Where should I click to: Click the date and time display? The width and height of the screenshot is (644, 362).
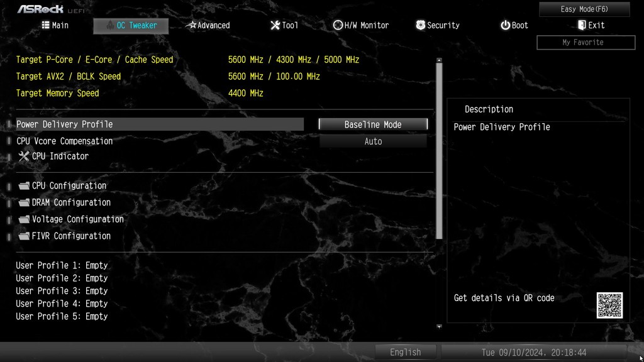(x=534, y=353)
